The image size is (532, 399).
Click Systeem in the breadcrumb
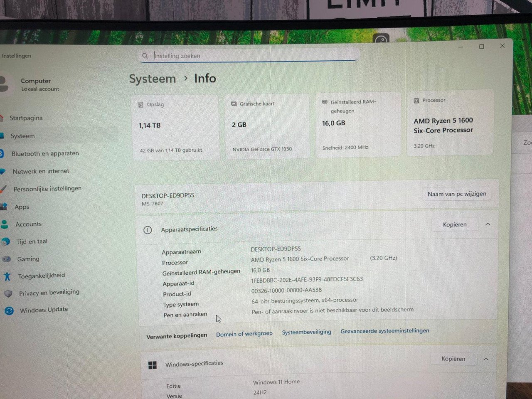[x=153, y=79]
